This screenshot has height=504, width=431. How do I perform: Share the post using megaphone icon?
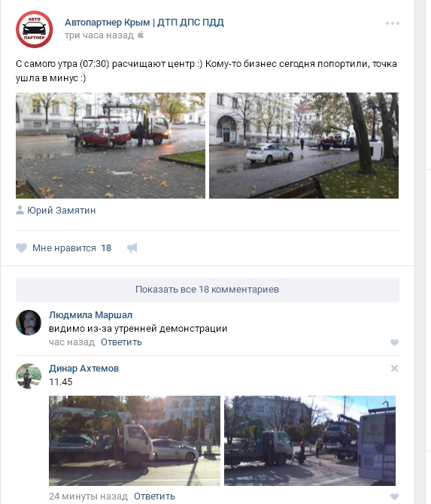pos(132,247)
